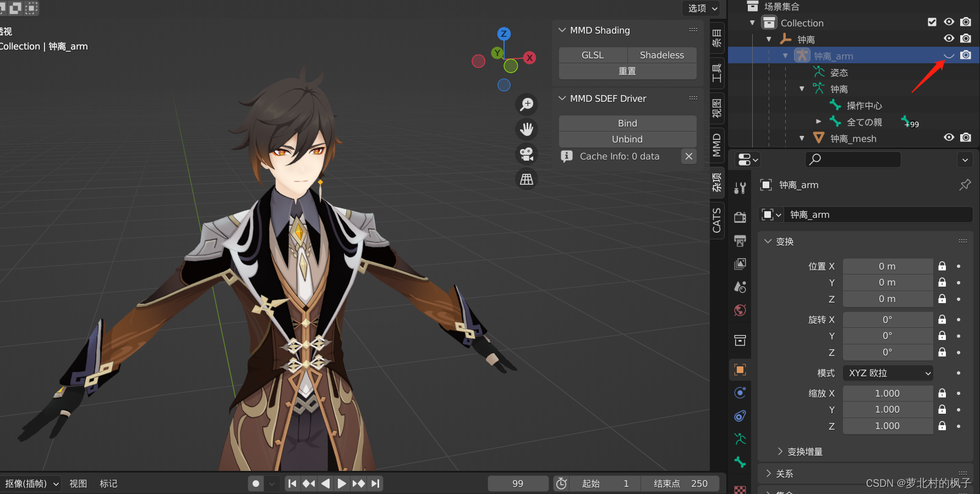Screen dimensions: 980x494
Task: Toggle render camera for 钟离_mesh
Action: (x=966, y=138)
